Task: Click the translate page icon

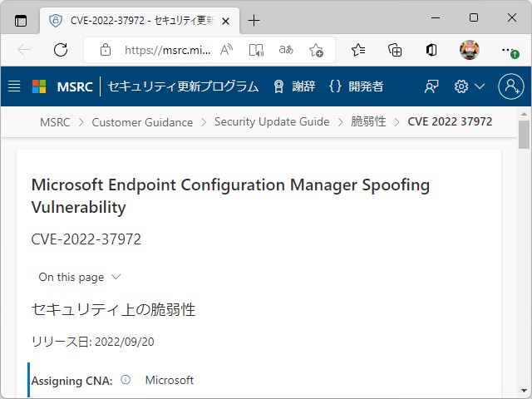Action: point(286,50)
